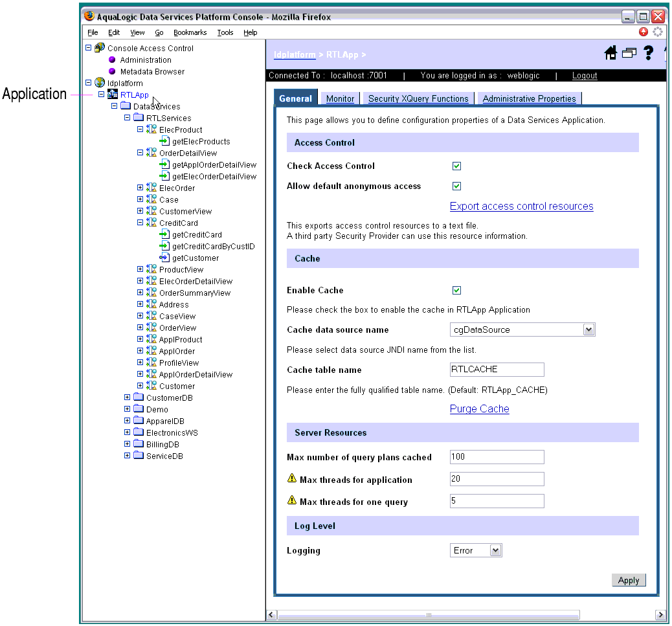
Task: Select the OrderSummaryView tree item
Action: 195,293
